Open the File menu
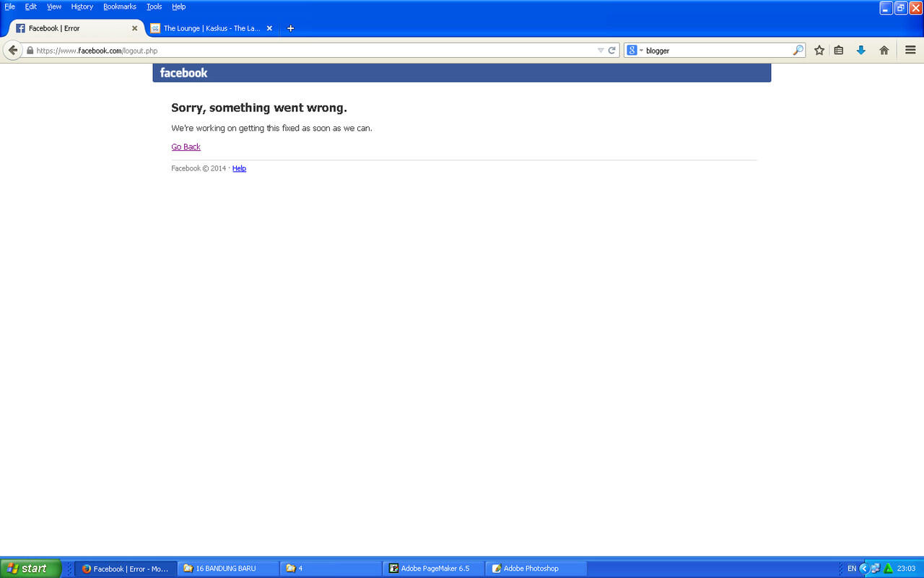 9,7
